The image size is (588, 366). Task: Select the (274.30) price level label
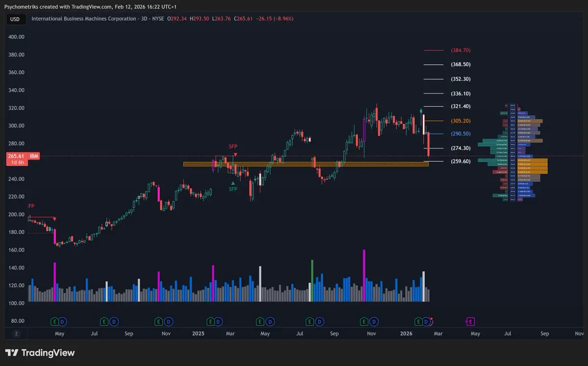tap(461, 148)
